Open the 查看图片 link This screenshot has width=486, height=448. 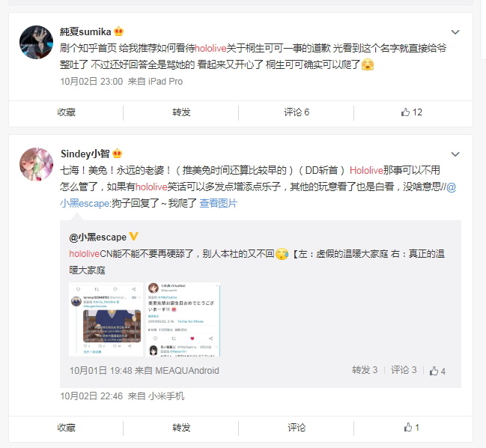(x=218, y=203)
